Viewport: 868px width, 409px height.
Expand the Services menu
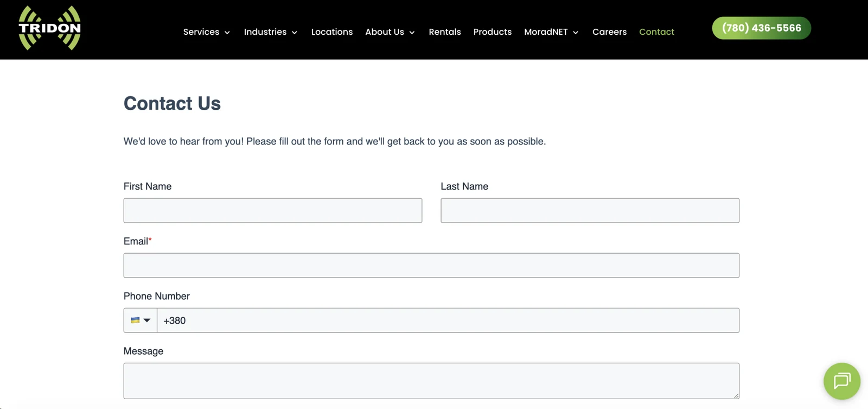(207, 32)
